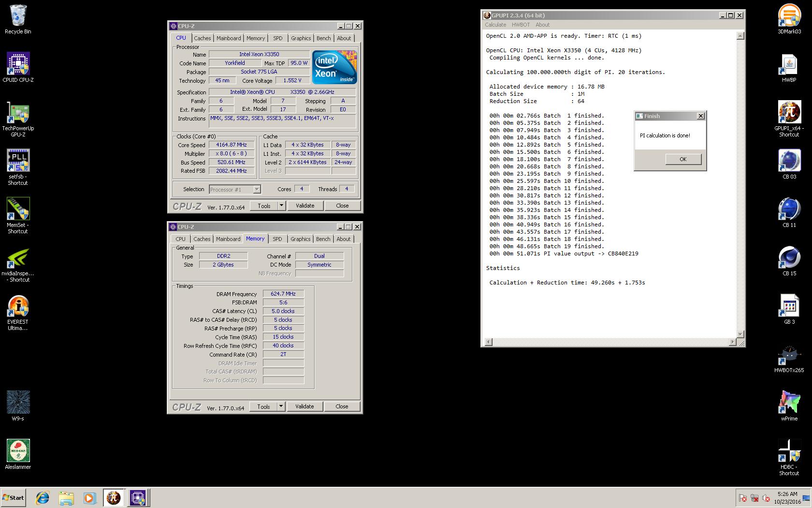Open the 3DMark03 desktop icon

pyautogui.click(x=789, y=19)
